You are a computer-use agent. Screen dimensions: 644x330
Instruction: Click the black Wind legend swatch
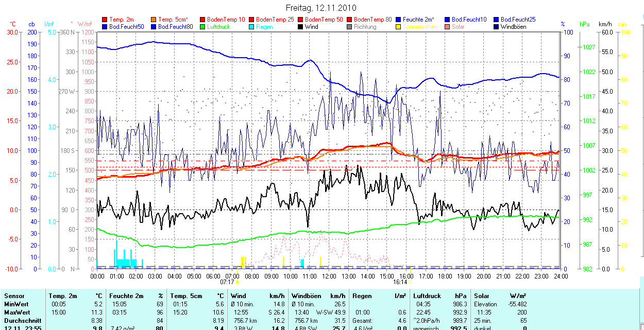(x=301, y=27)
